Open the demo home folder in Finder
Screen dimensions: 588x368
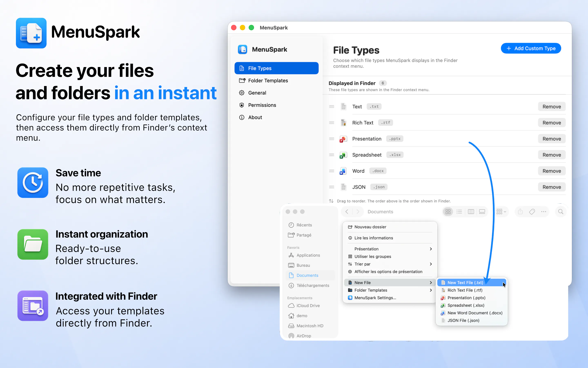[x=310, y=316]
